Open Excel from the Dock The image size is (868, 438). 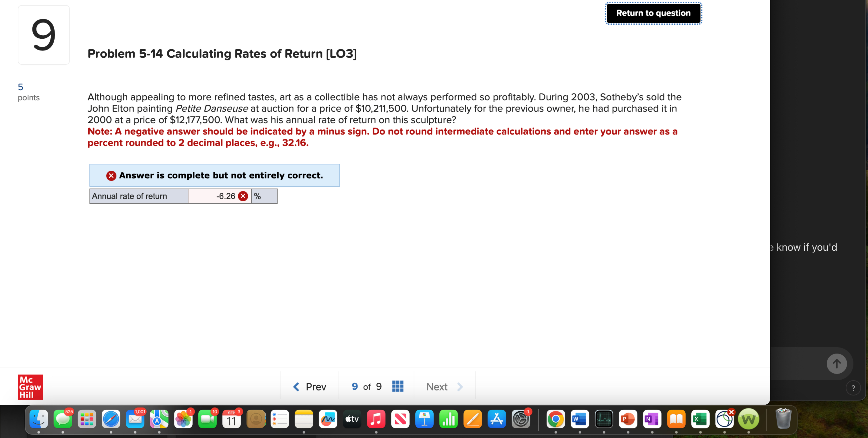click(x=700, y=419)
